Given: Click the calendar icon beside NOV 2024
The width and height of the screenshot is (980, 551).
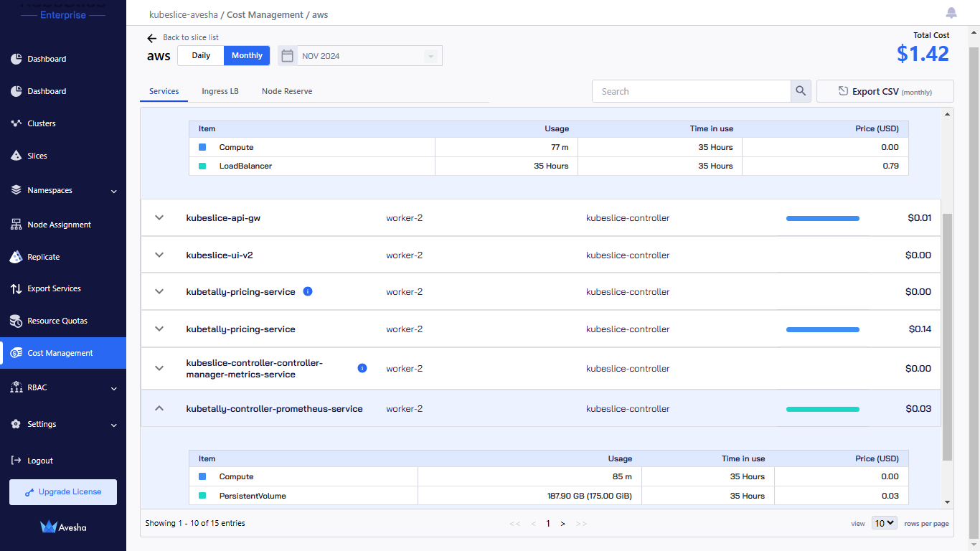Looking at the screenshot, I should click(288, 55).
